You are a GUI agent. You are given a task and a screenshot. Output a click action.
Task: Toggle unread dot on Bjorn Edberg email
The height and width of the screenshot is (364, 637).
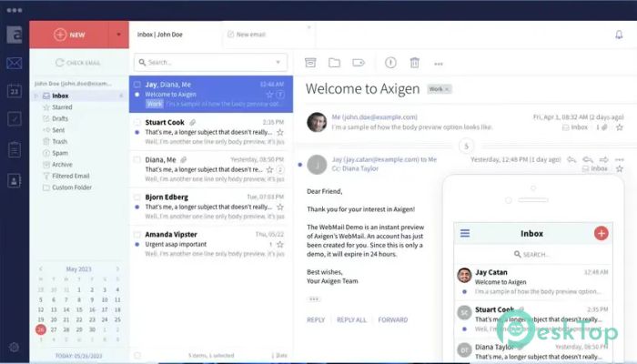137,207
